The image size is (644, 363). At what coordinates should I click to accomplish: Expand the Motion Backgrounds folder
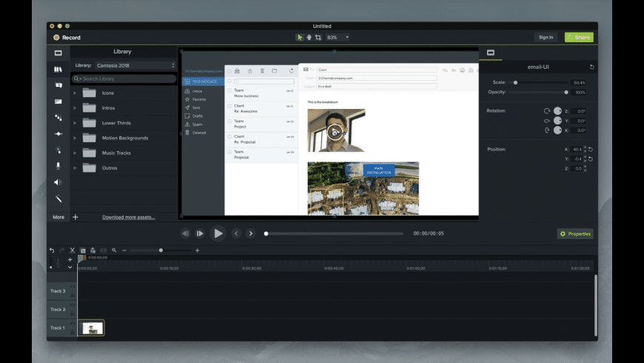click(x=75, y=138)
